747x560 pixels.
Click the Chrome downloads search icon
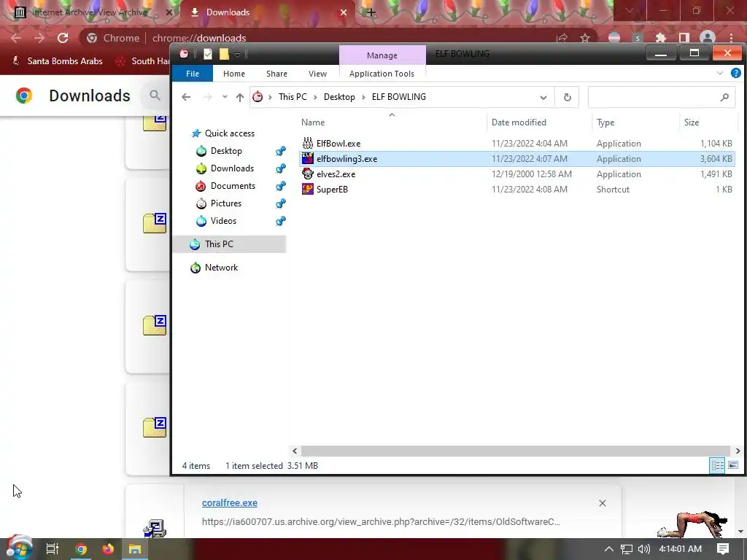point(155,96)
